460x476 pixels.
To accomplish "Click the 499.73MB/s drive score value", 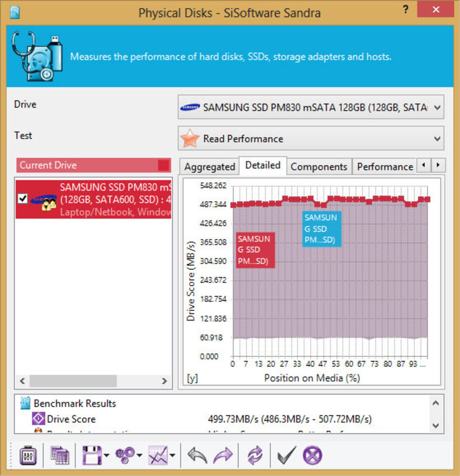I will click(x=290, y=419).
